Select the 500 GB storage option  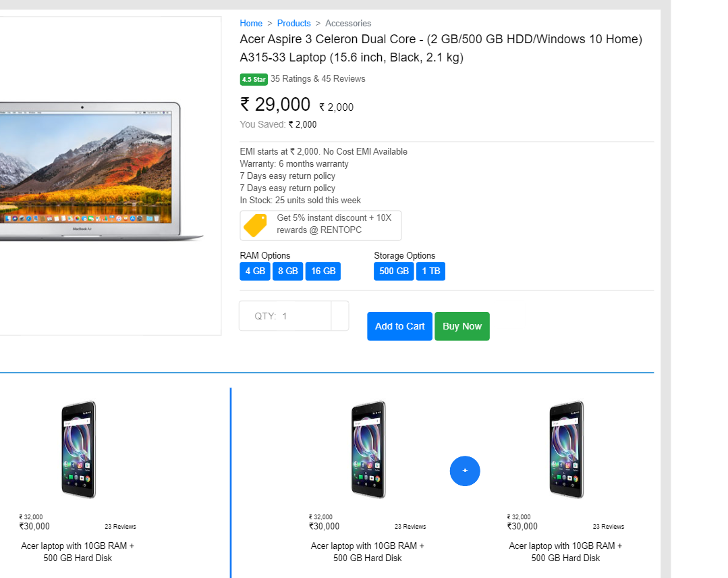394,271
